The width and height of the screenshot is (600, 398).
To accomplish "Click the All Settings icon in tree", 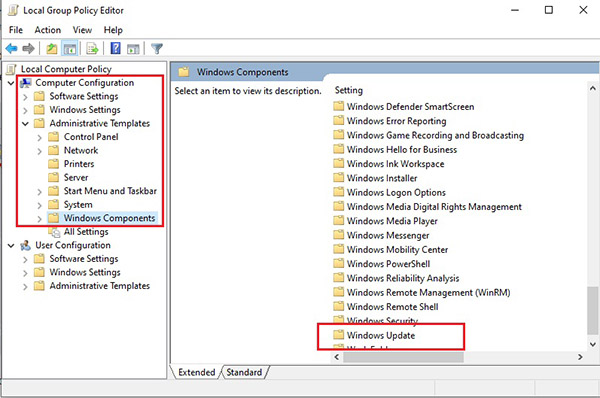I will pos(54,232).
